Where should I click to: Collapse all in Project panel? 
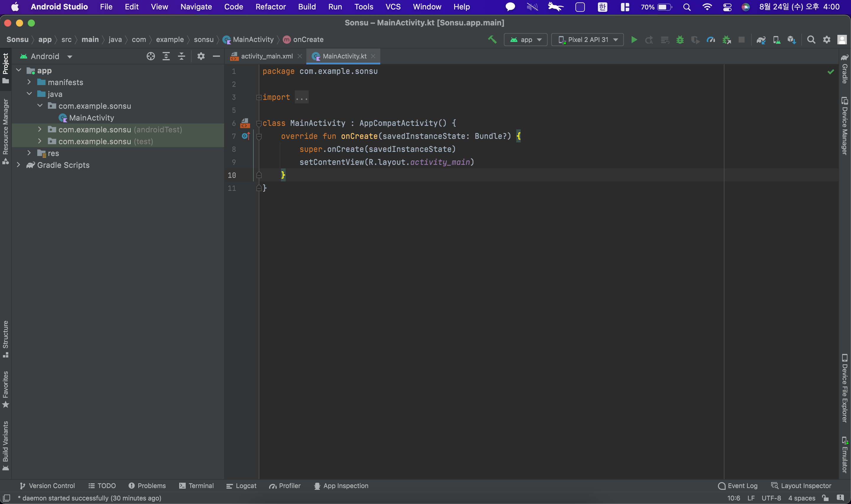pyautogui.click(x=182, y=56)
